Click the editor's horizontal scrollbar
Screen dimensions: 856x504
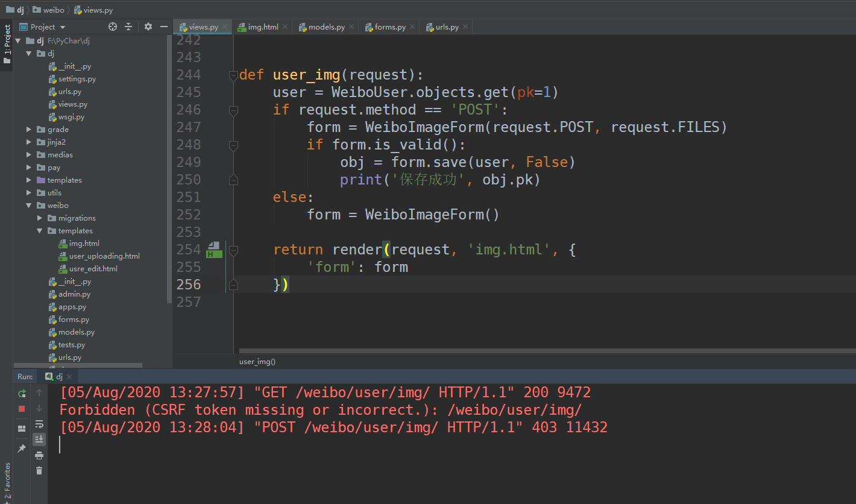point(547,351)
